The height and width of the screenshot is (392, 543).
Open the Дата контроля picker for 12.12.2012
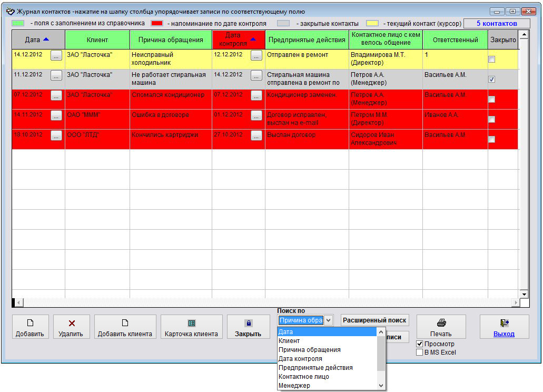pos(256,55)
